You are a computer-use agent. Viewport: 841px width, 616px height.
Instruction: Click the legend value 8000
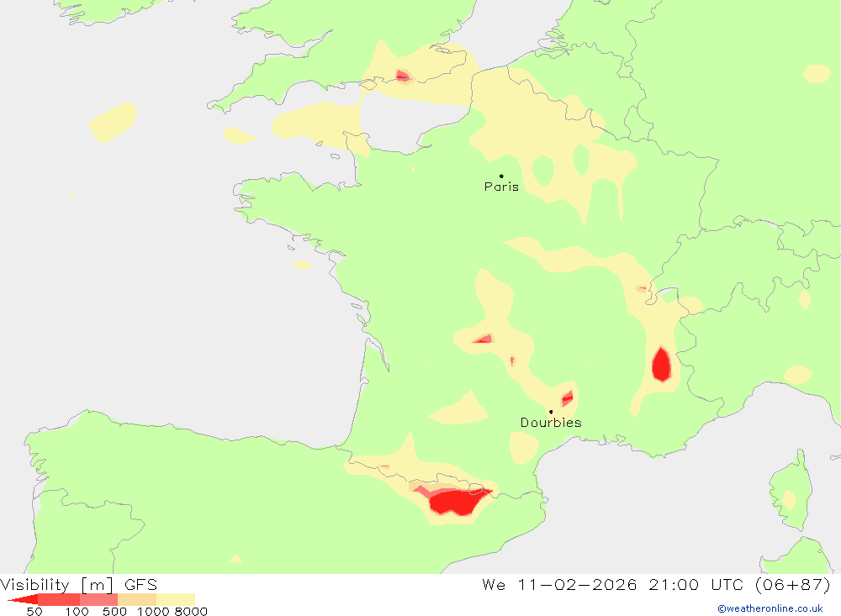click(191, 611)
